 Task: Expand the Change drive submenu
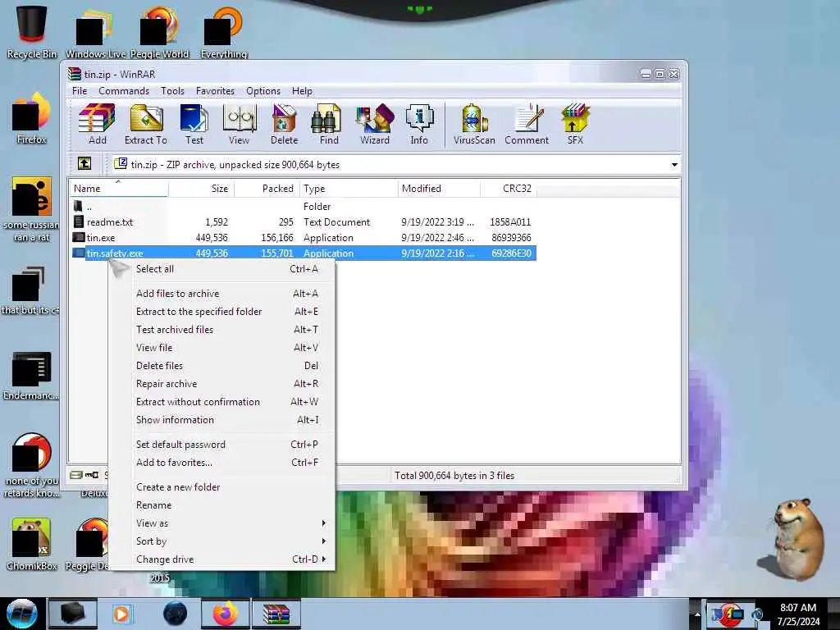tap(323, 559)
